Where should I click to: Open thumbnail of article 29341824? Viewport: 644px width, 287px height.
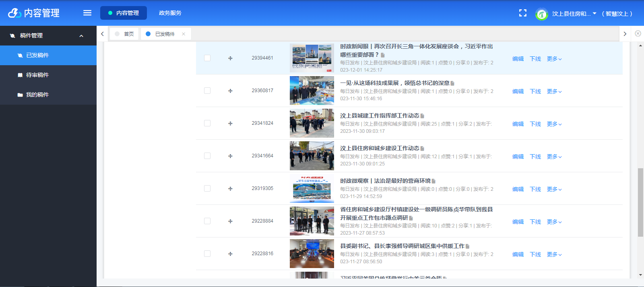pyautogui.click(x=312, y=123)
